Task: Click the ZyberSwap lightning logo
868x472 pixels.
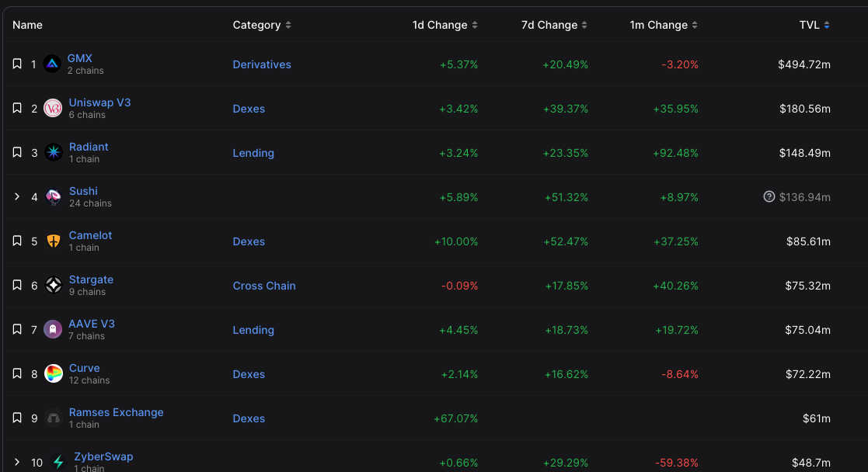Action: click(x=58, y=462)
